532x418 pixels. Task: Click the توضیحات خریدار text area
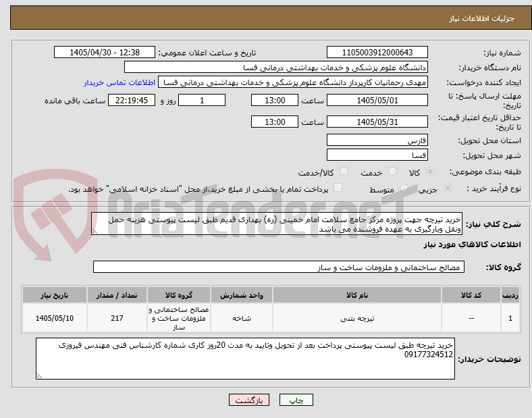[x=245, y=359]
